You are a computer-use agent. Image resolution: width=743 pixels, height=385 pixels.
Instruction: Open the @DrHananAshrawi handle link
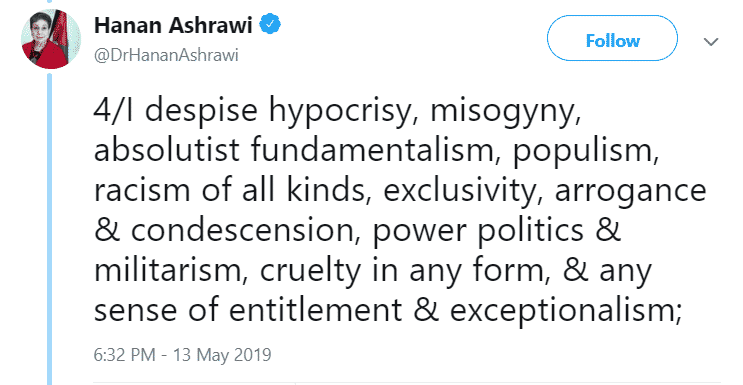[166, 55]
